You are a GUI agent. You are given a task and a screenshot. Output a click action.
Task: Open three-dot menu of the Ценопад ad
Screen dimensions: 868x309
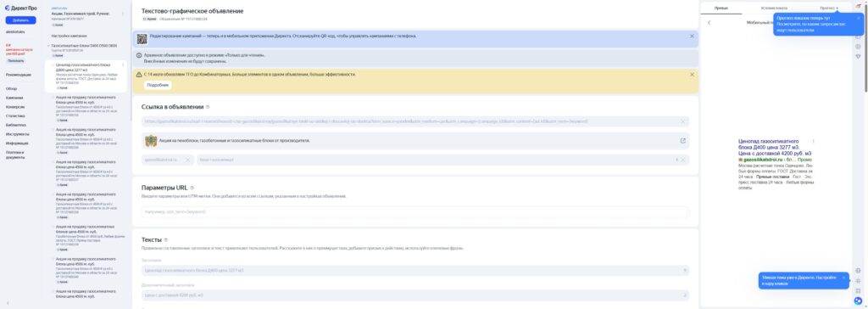coord(123,65)
